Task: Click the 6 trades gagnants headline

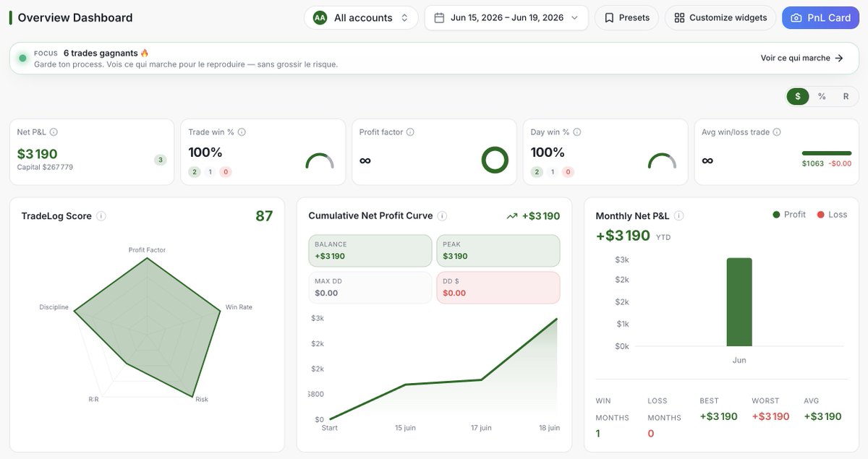Action: click(x=101, y=53)
